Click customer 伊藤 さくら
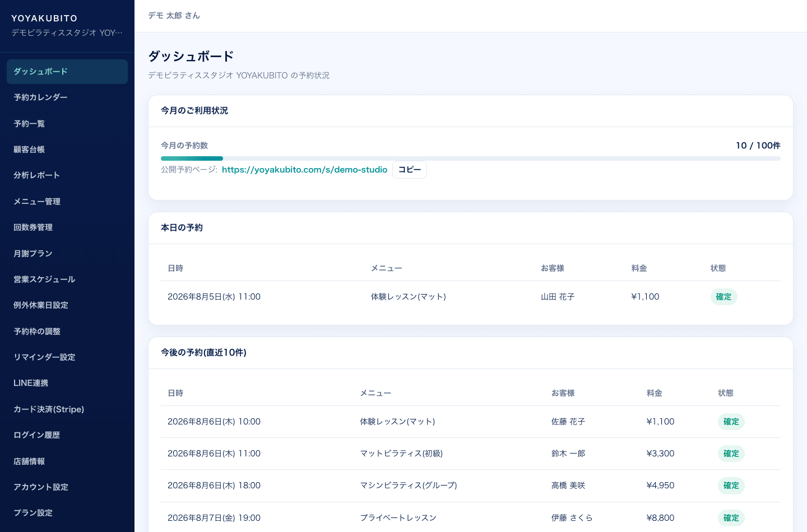 click(x=572, y=518)
